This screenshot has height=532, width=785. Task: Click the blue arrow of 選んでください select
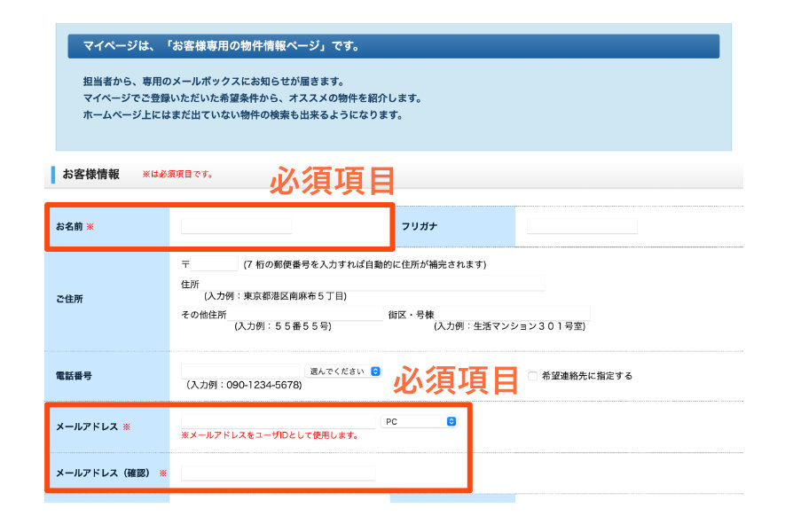pyautogui.click(x=375, y=372)
